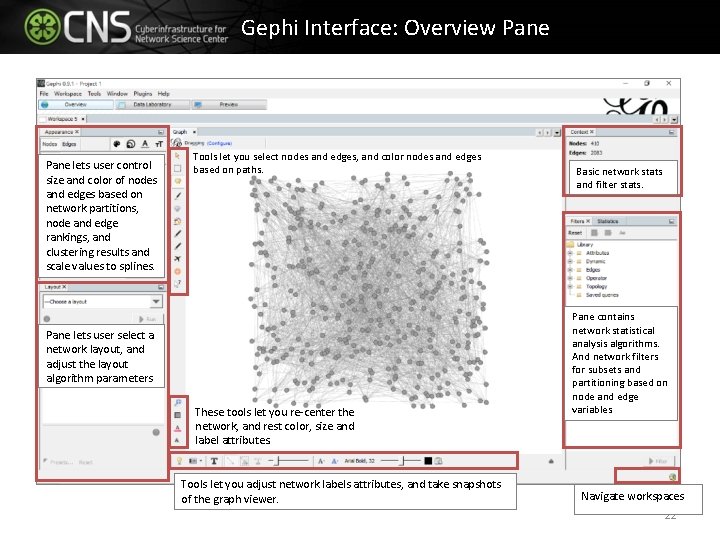720x540 pixels.
Task: Select the diamond sizer tool
Action: pos(178,208)
